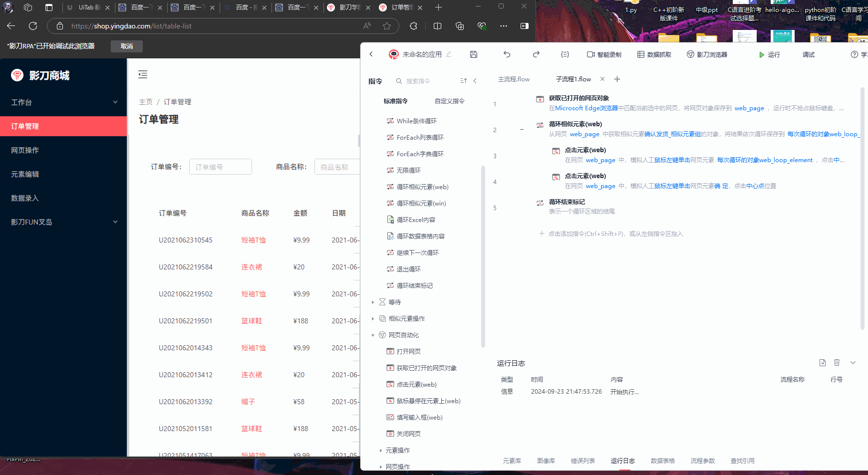Expand the 相似元素操作 command group
The image size is (868, 475).
pyautogui.click(x=372, y=318)
